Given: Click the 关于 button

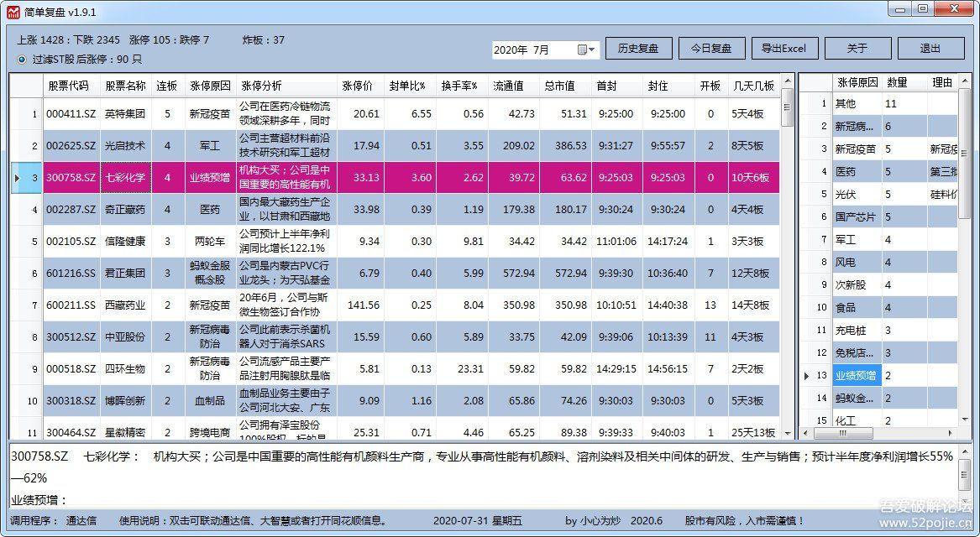Looking at the screenshot, I should [x=857, y=49].
